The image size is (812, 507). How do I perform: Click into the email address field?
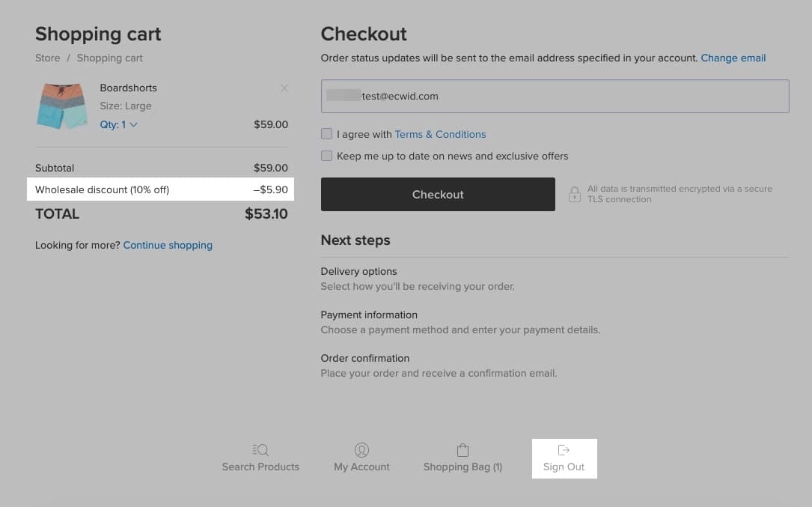(555, 97)
